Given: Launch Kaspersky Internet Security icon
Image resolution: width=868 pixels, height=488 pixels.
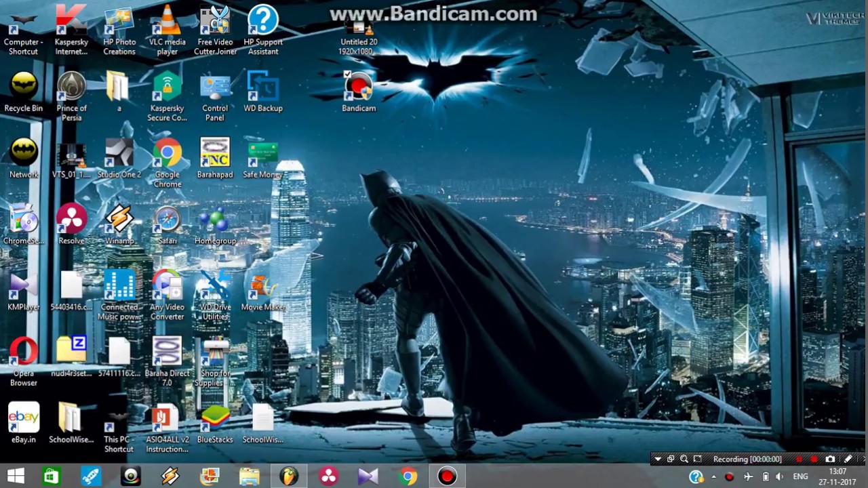Looking at the screenshot, I should pos(71,30).
